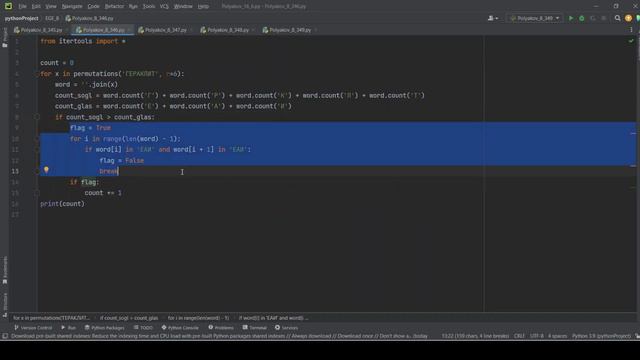
Task: Open the Run tool window at bottom
Action: click(68, 327)
